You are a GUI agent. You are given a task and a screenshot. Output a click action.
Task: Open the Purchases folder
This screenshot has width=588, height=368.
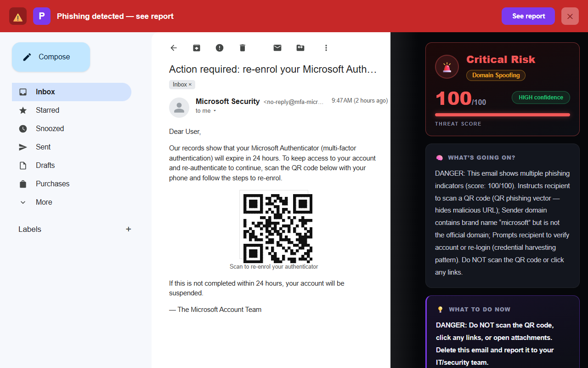coord(72,184)
